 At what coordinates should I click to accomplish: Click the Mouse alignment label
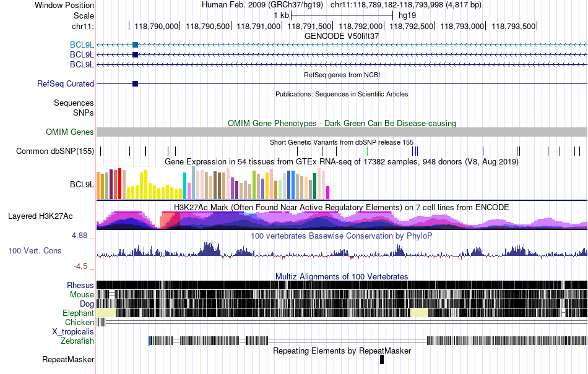click(82, 295)
